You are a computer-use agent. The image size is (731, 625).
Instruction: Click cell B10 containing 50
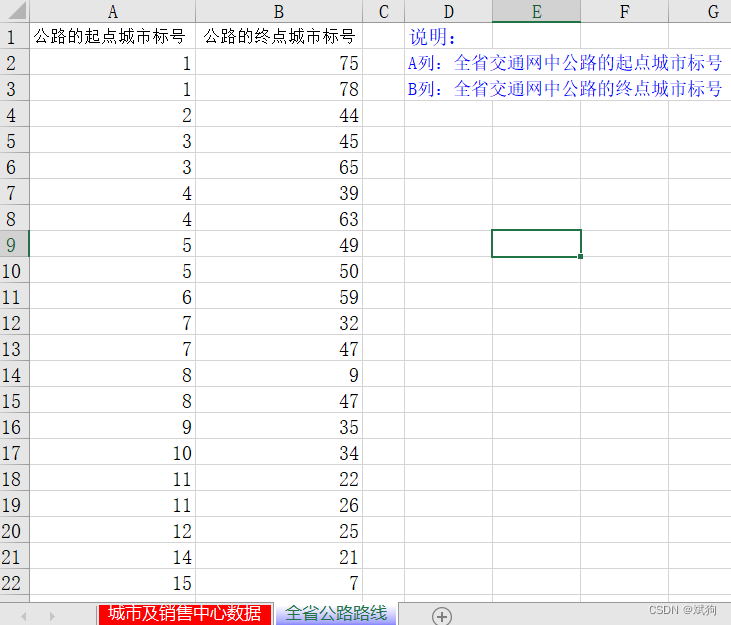(279, 270)
